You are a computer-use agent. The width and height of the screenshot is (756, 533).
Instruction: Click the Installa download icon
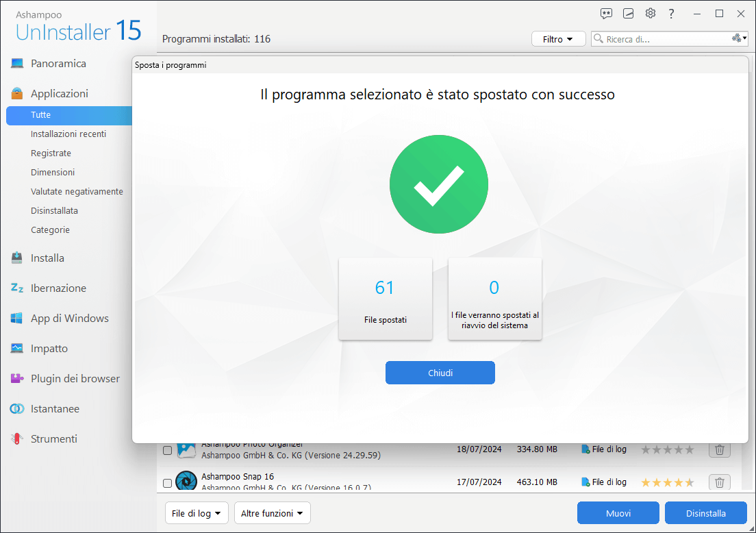point(17,258)
